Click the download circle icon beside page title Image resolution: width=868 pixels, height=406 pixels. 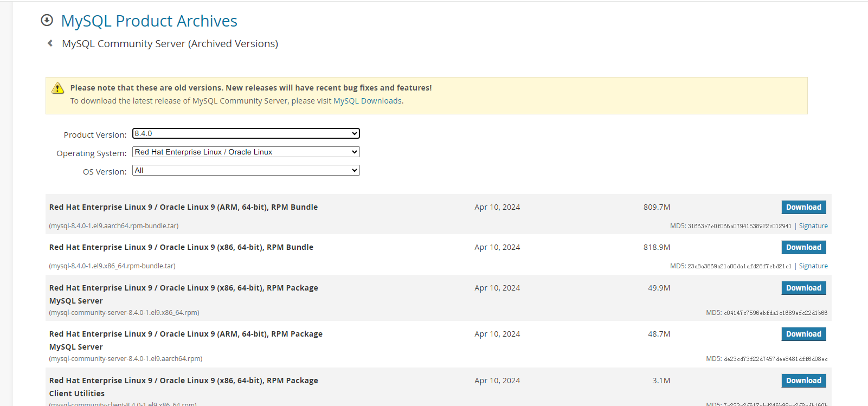point(47,21)
